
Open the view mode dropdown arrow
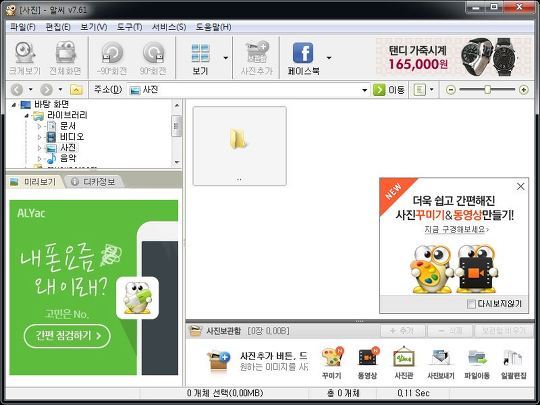[432, 90]
